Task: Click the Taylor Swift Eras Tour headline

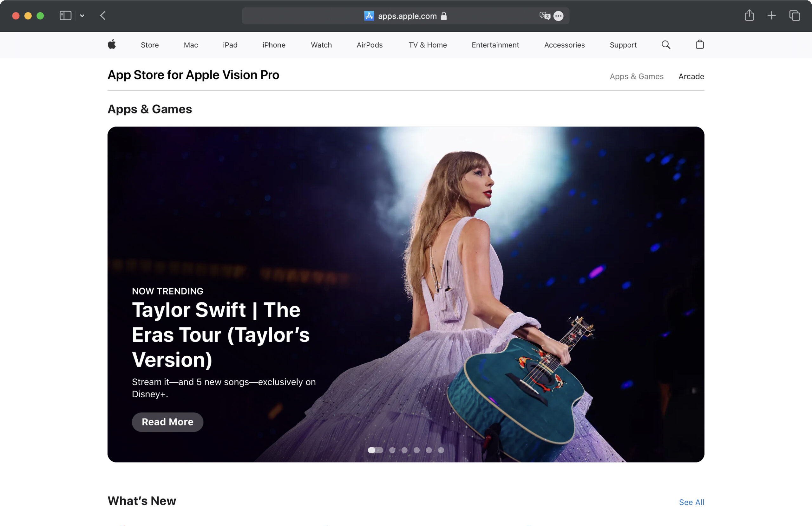Action: 221,334
